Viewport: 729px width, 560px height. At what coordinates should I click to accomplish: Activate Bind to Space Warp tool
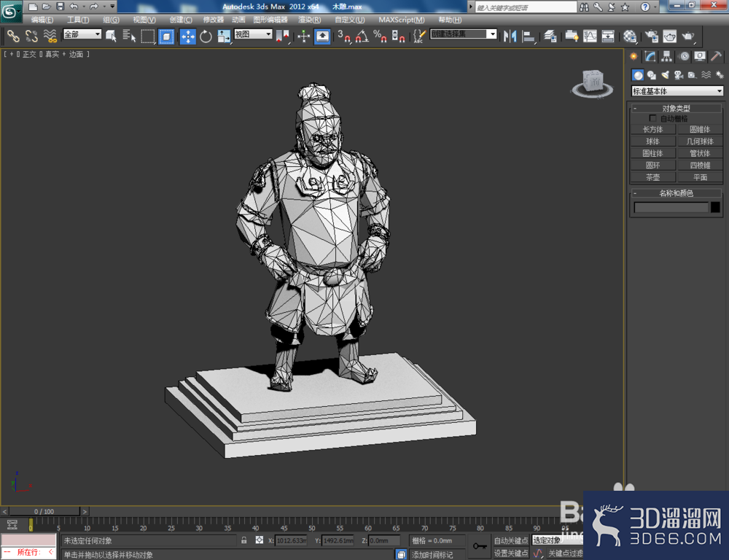[x=50, y=36]
